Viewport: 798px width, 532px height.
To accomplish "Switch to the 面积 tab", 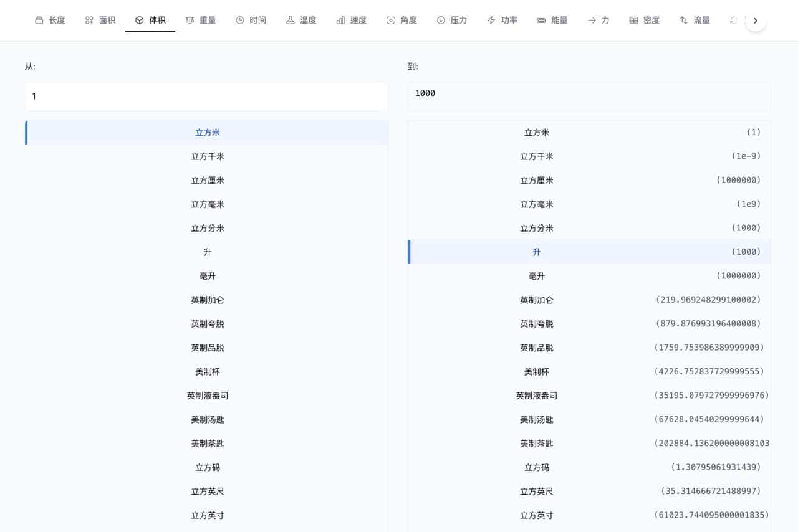I will click(100, 21).
